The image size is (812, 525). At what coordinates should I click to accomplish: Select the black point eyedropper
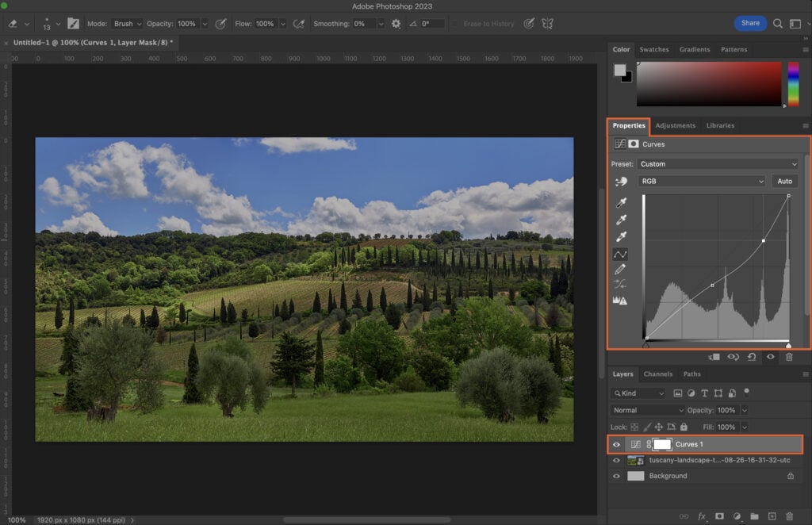pos(621,203)
